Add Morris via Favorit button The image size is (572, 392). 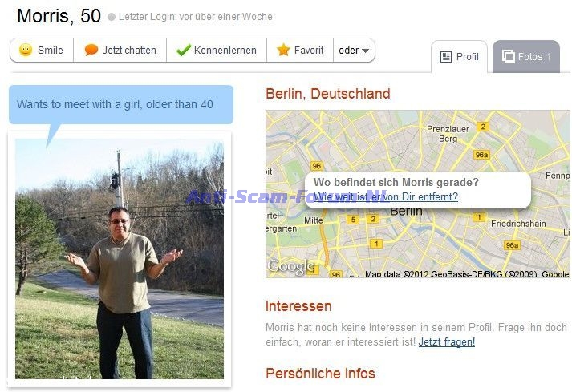pos(300,50)
